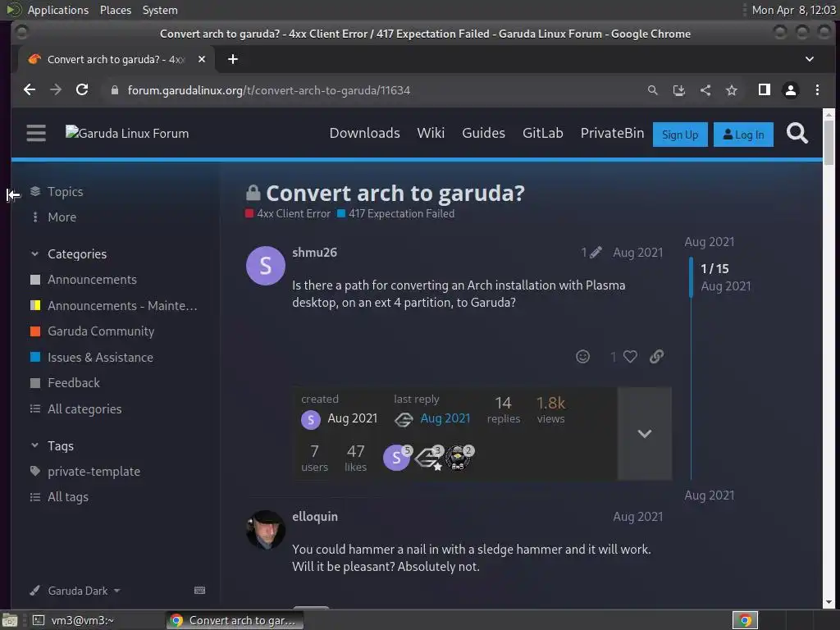This screenshot has width=840, height=630.
Task: Open the Garuda Community category
Action: pyautogui.click(x=93, y=331)
